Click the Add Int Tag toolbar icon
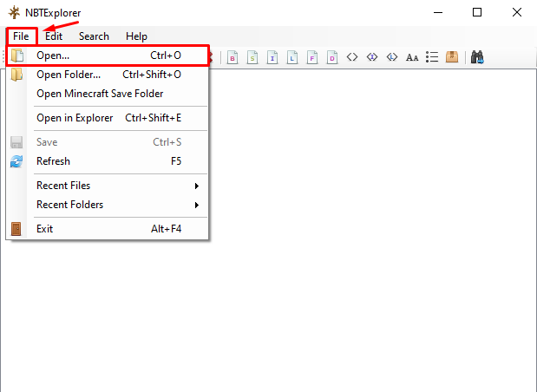 click(272, 57)
